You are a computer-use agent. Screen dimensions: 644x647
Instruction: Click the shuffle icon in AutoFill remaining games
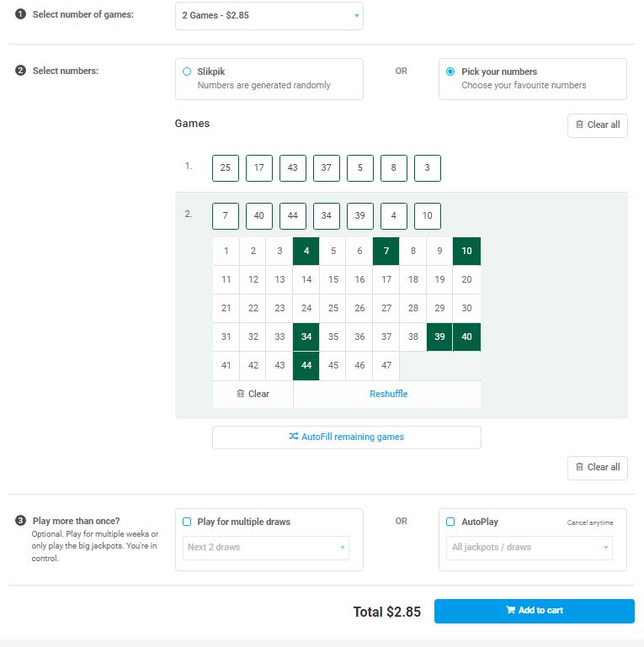[294, 437]
